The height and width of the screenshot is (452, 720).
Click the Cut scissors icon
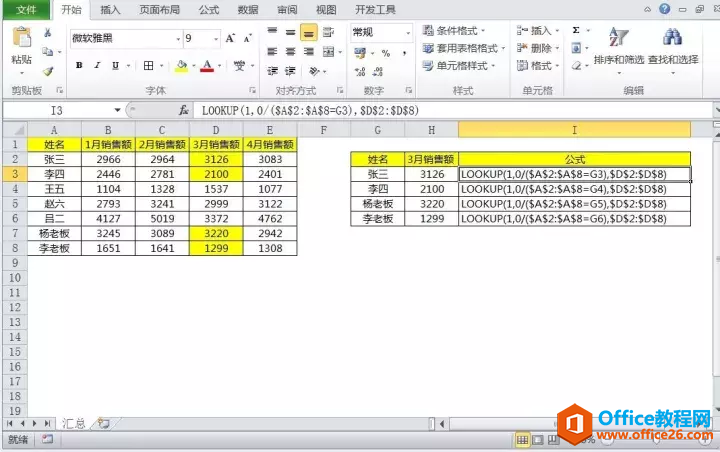pyautogui.click(x=48, y=33)
